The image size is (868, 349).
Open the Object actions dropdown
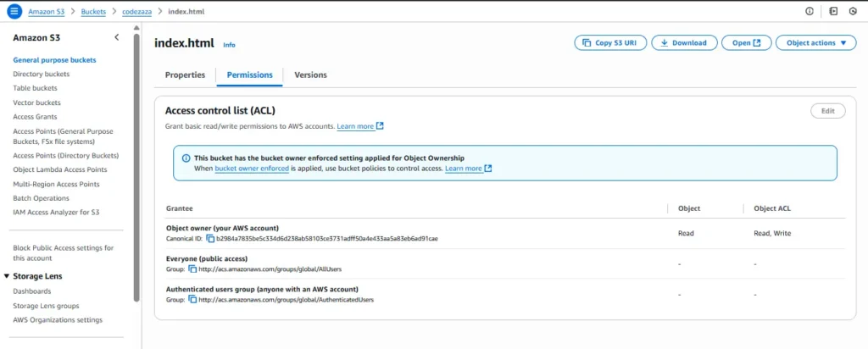click(816, 42)
